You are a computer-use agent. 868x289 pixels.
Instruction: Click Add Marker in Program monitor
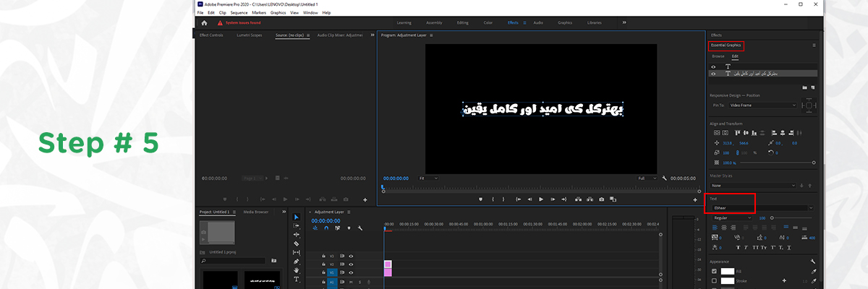[480, 199]
